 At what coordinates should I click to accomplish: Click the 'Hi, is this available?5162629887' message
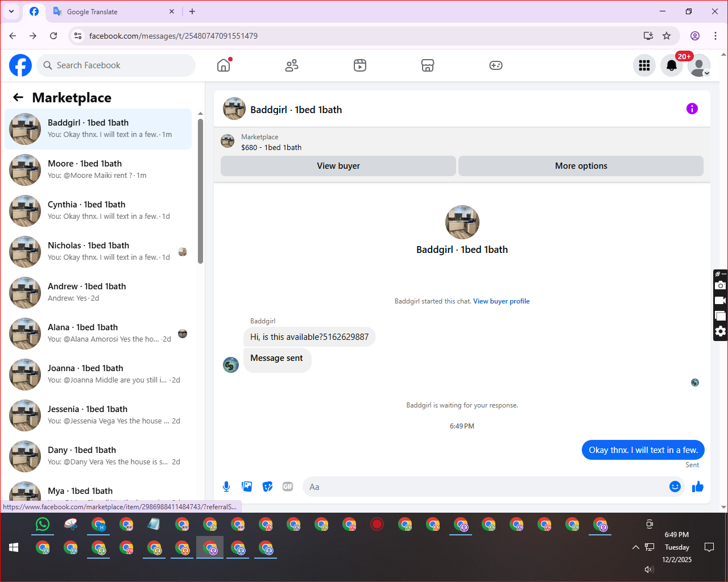pos(309,337)
